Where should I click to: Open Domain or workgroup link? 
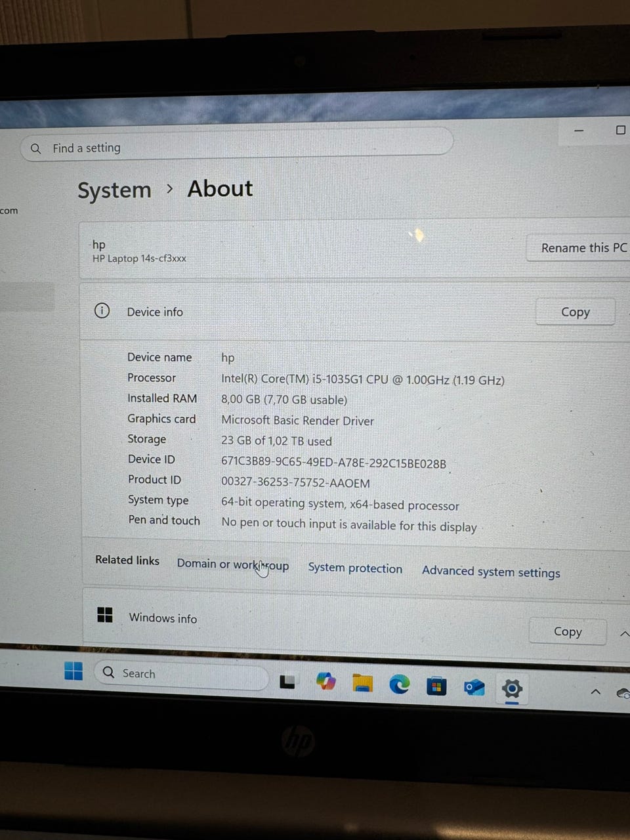click(233, 564)
